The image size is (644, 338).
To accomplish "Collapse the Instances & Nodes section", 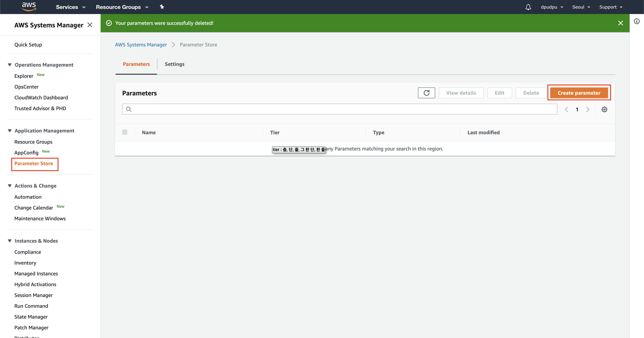I will [10, 241].
